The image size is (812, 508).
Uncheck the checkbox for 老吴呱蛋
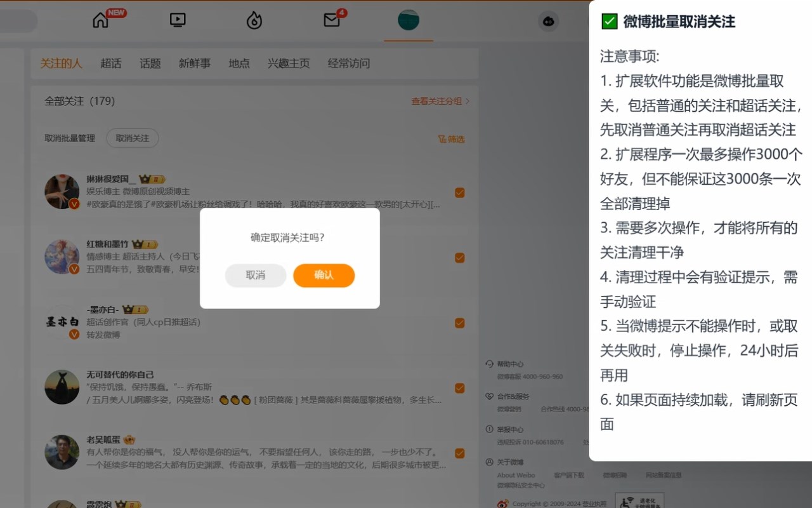pyautogui.click(x=460, y=453)
